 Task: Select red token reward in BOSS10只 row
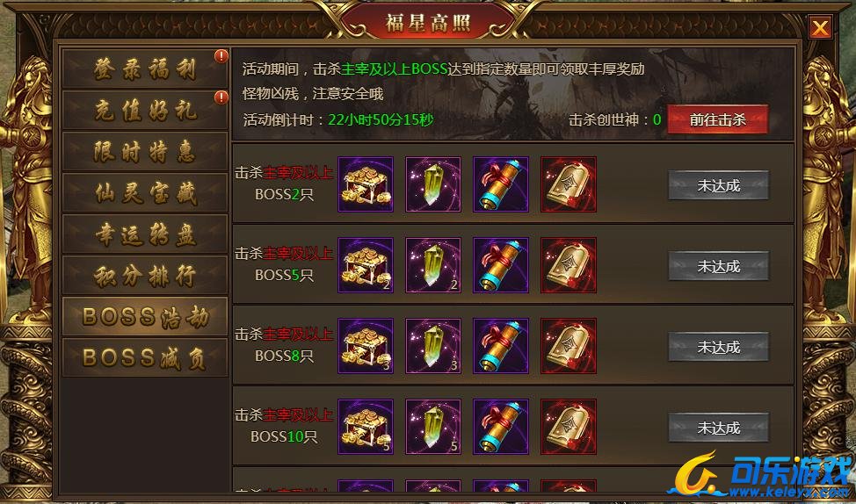(569, 427)
